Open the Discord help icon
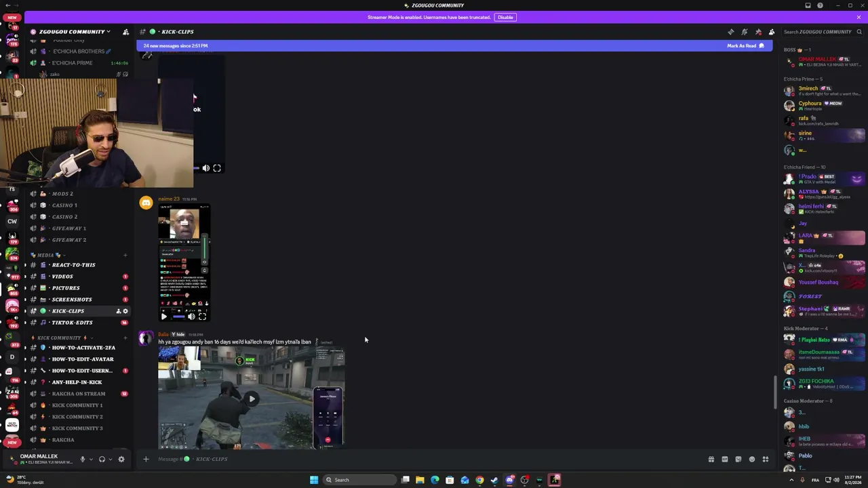This screenshot has width=868, height=488. coord(820,5)
